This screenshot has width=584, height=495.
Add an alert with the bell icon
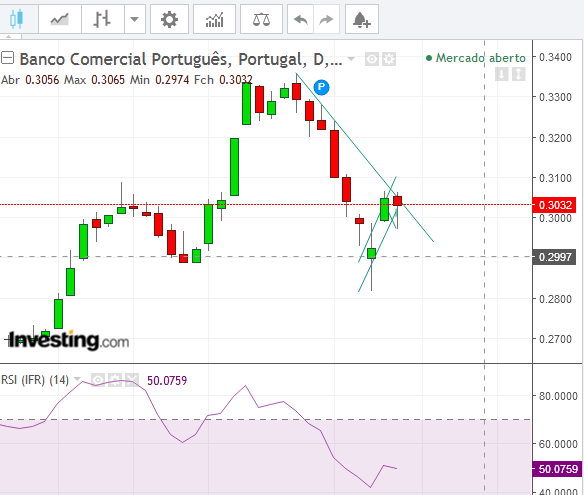click(362, 19)
